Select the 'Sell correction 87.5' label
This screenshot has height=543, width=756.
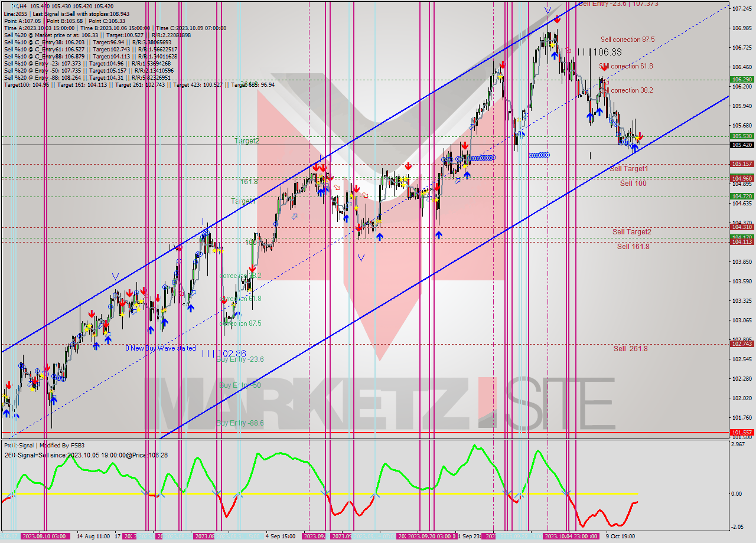pos(627,40)
